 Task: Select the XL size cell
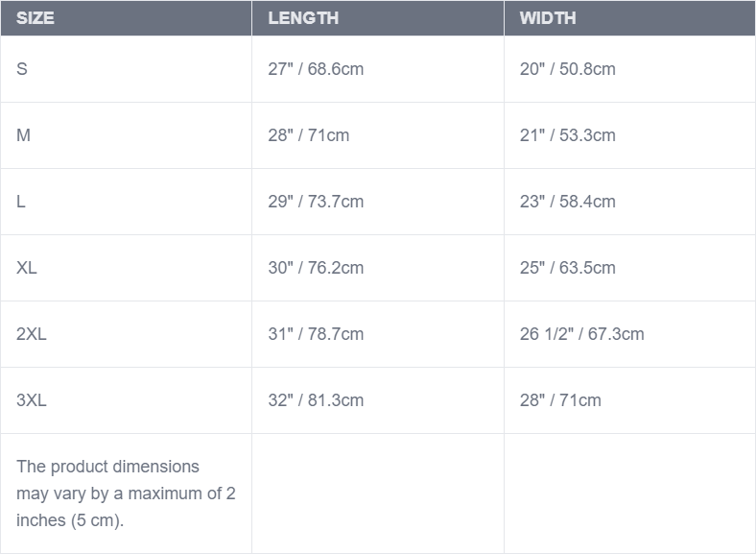(27, 268)
